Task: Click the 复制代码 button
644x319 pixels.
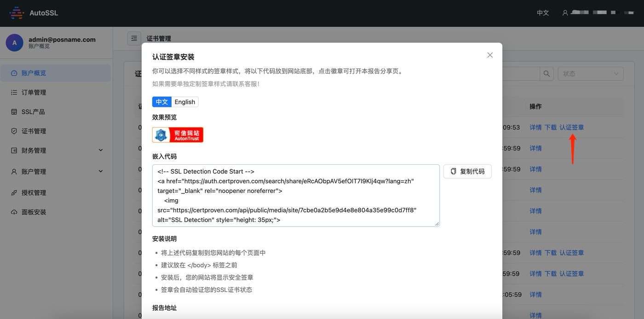Action: 467,171
